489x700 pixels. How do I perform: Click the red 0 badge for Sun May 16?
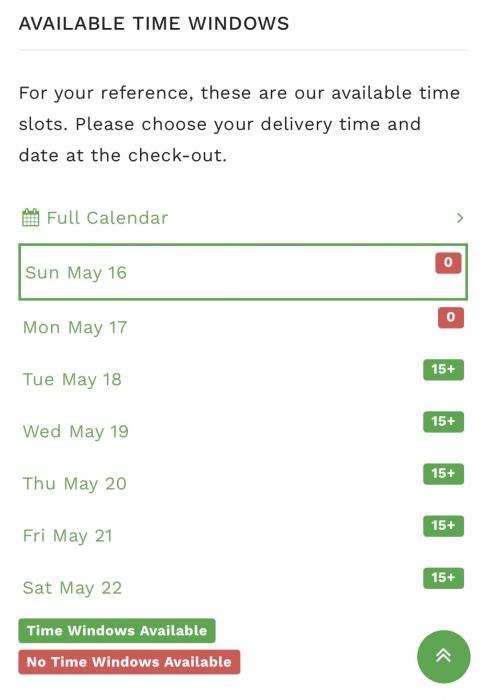click(x=448, y=263)
